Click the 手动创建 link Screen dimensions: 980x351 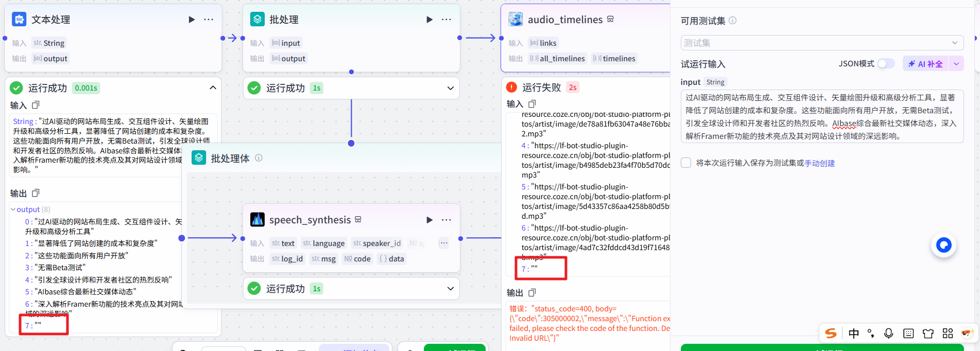(x=819, y=163)
